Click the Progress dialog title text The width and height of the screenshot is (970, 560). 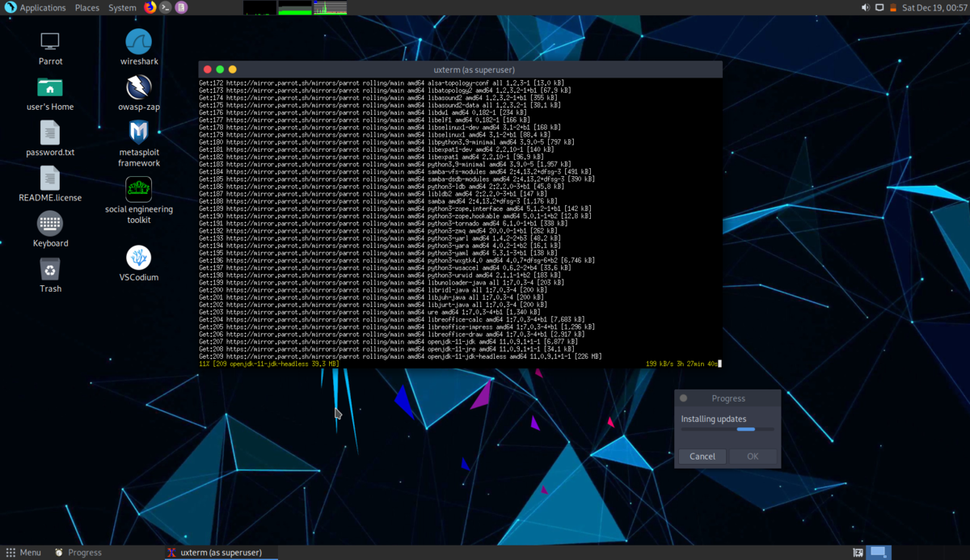(x=728, y=398)
